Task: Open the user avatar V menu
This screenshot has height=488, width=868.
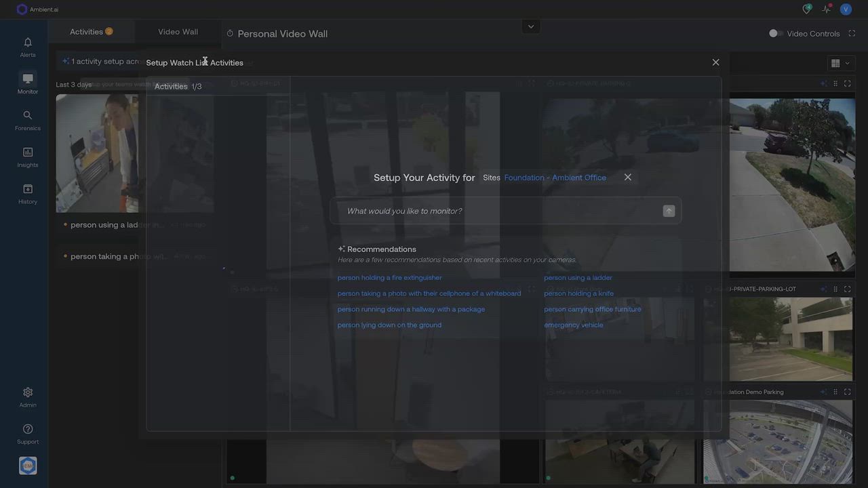Action: click(x=846, y=9)
